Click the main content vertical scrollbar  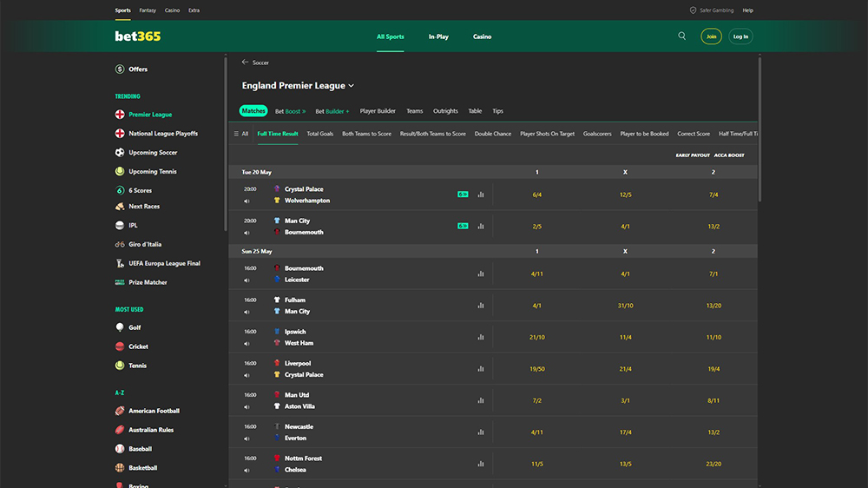[x=759, y=129]
